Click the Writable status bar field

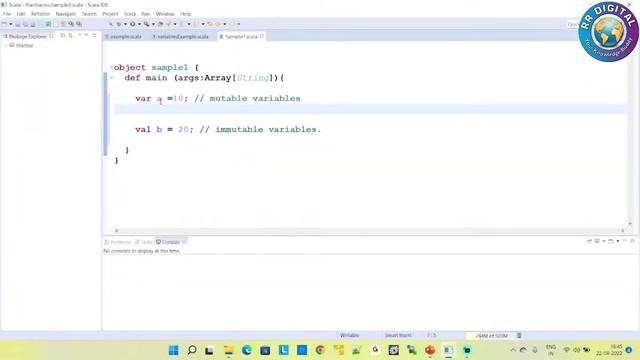[350, 335]
